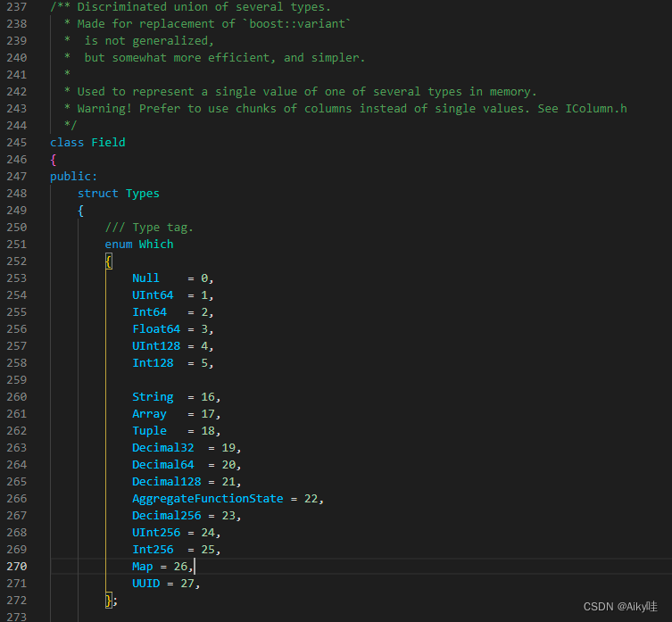Screen dimensions: 672x622
Task: Click the opening brace under class Field
Action: pyautogui.click(x=54, y=160)
